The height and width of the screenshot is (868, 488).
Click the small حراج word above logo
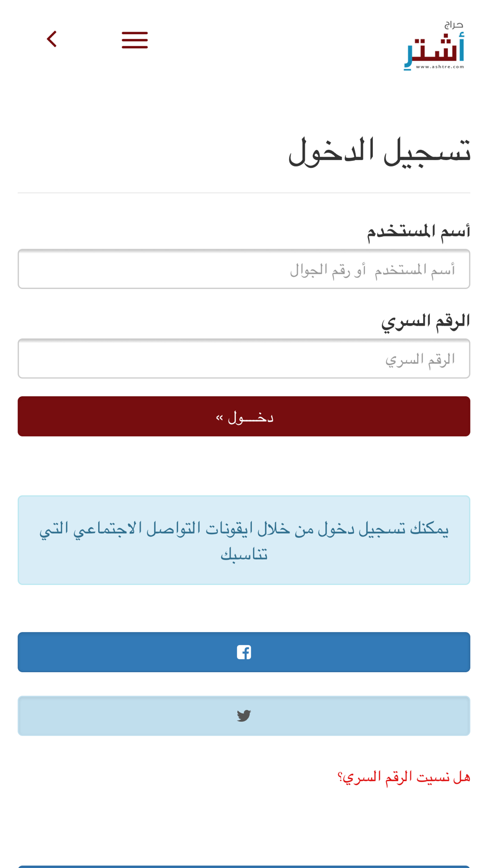click(x=454, y=25)
